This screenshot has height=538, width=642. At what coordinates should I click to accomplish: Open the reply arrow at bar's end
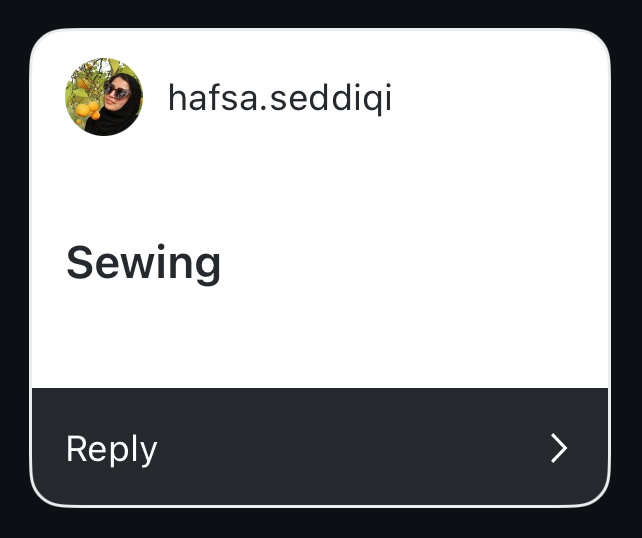(x=559, y=449)
